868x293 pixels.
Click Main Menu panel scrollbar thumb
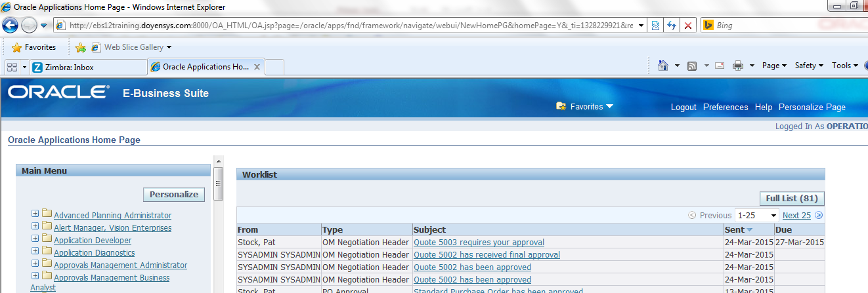point(219,183)
